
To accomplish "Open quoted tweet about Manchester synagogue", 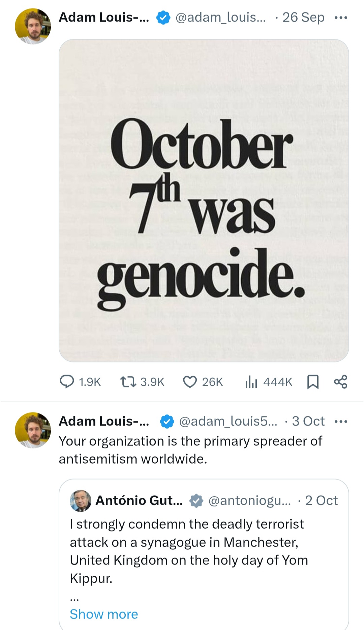I will click(x=204, y=554).
